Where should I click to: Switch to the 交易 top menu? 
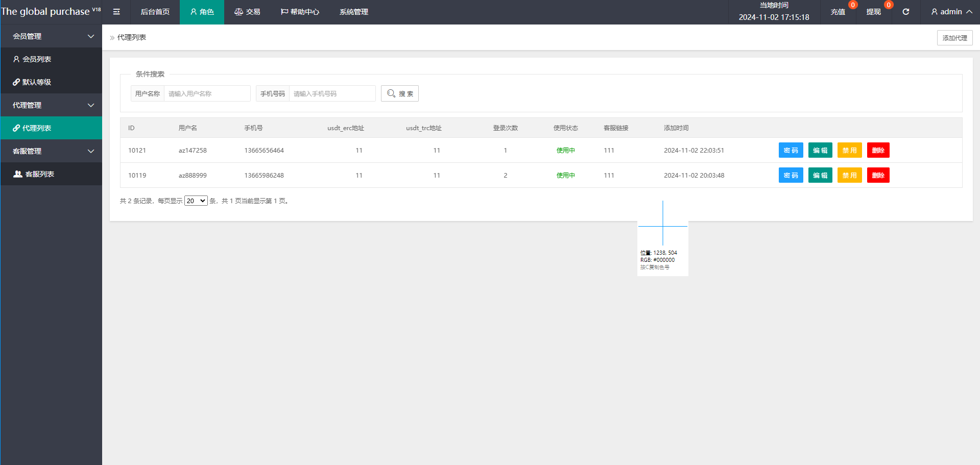pos(247,12)
